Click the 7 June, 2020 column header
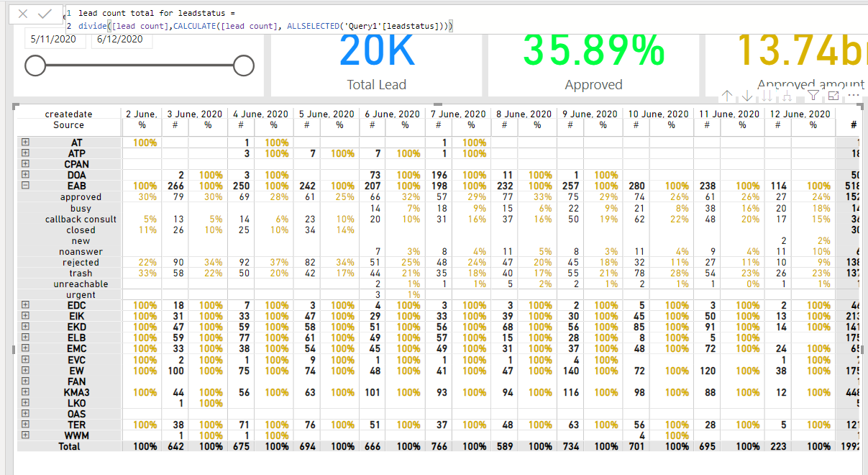 tap(459, 114)
